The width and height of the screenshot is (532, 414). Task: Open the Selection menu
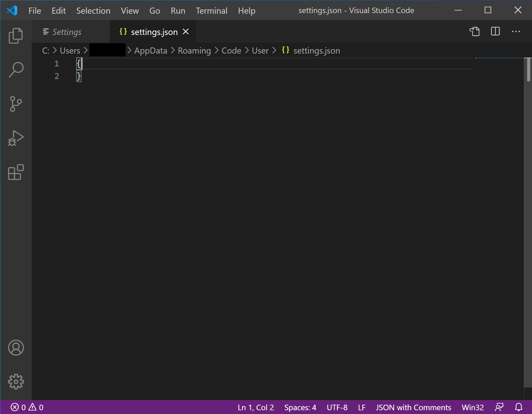click(93, 11)
